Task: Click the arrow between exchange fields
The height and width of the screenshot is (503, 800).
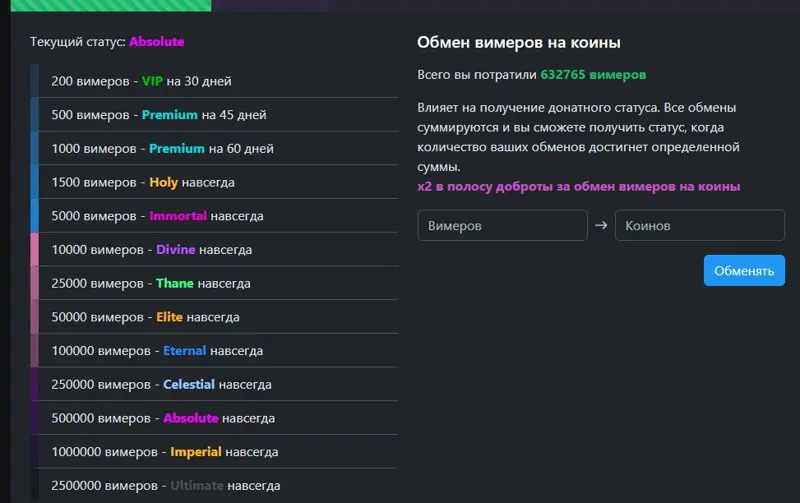Action: [x=601, y=225]
